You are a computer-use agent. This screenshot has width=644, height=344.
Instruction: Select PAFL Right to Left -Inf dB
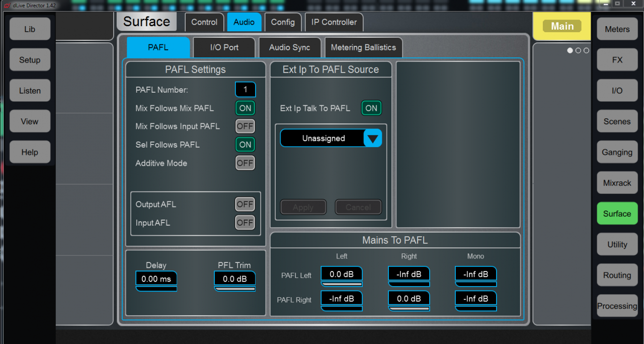pyautogui.click(x=342, y=301)
